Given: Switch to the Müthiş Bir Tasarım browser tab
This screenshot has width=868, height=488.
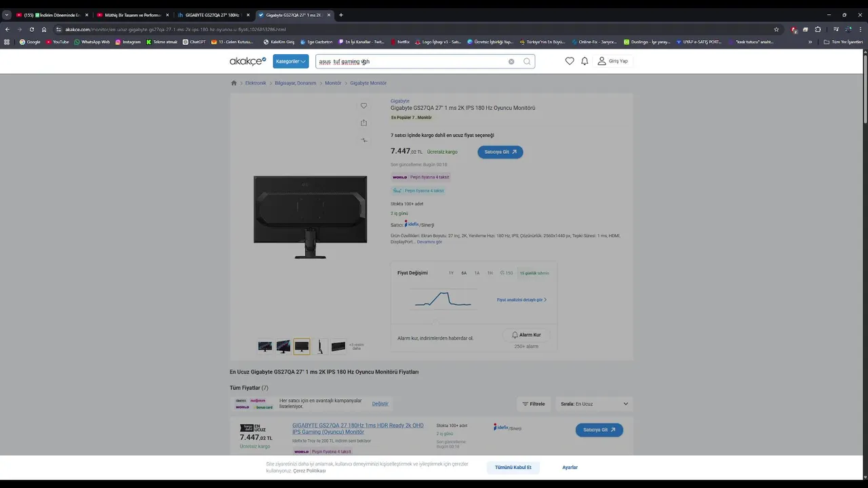Looking at the screenshot, I should coord(133,15).
